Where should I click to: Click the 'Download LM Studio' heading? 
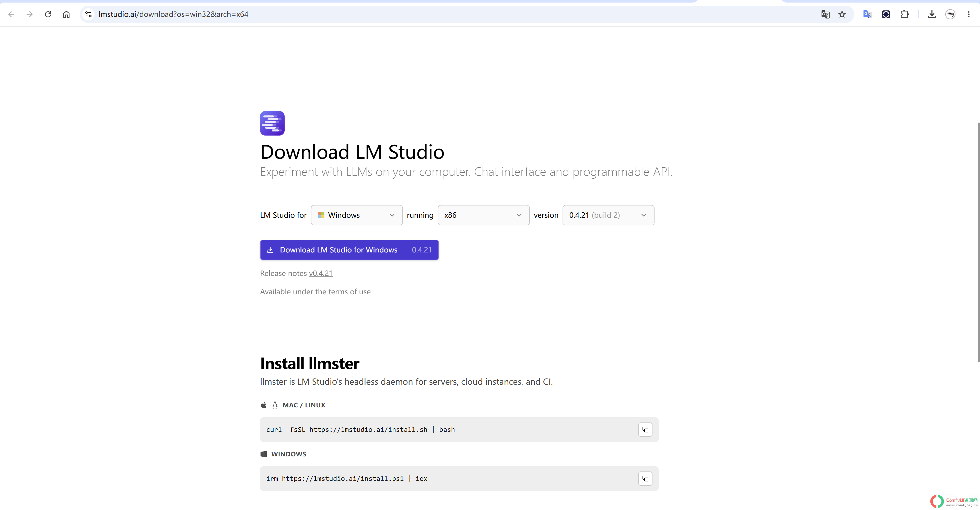(x=352, y=152)
